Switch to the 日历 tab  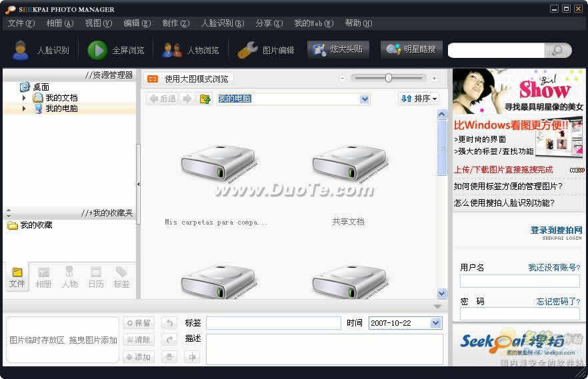(x=95, y=278)
